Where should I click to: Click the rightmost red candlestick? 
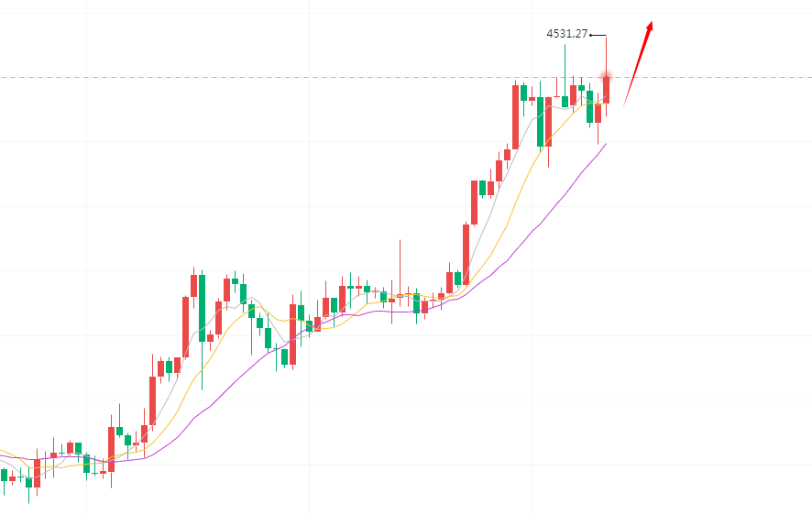pyautogui.click(x=606, y=90)
